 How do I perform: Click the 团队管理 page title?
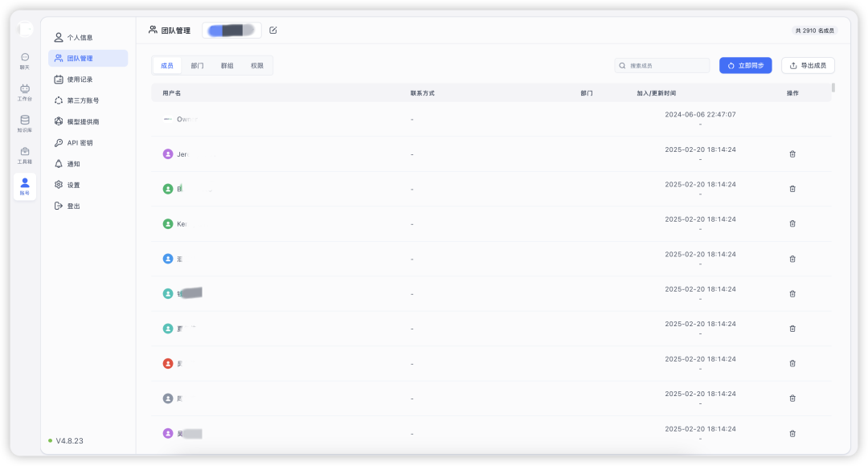[175, 31]
